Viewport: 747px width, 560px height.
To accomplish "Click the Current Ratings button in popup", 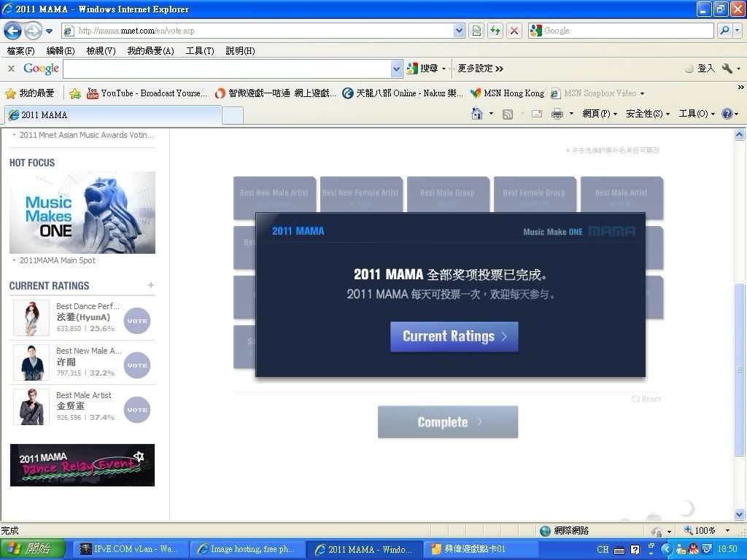I will pyautogui.click(x=454, y=337).
